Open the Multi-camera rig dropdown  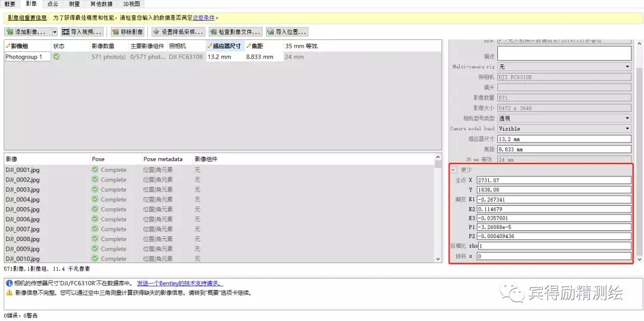point(627,67)
